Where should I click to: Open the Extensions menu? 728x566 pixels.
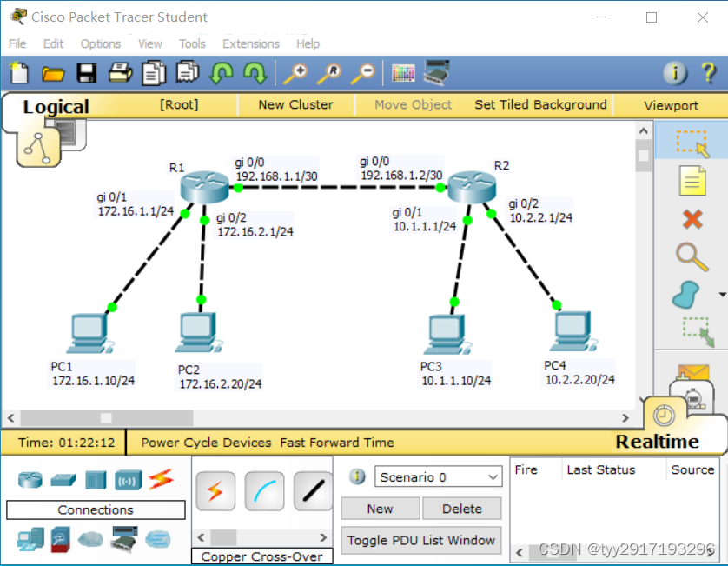pyautogui.click(x=251, y=43)
